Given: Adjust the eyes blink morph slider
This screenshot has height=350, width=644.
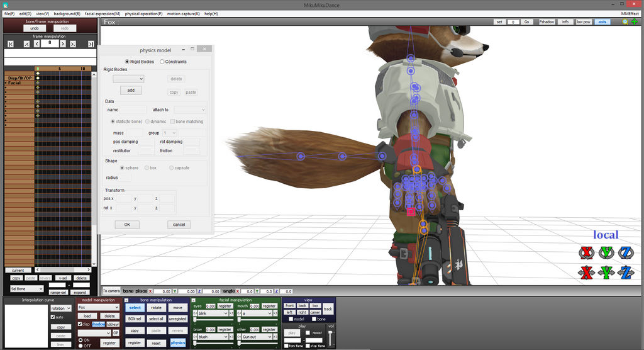Looking at the screenshot, I should pos(213,320).
